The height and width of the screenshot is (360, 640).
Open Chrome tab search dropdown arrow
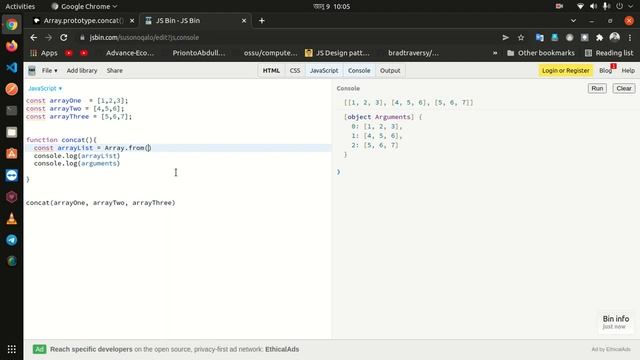(x=573, y=20)
